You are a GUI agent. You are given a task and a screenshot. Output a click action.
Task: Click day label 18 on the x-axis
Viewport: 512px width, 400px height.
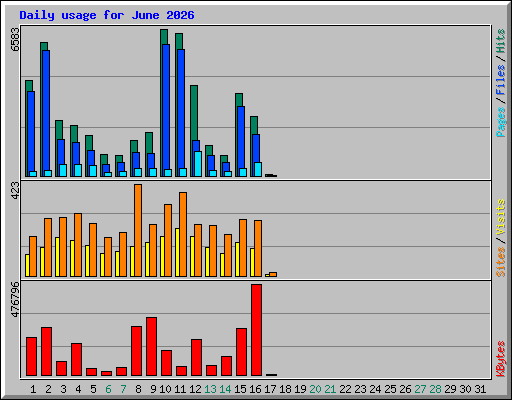(x=285, y=389)
